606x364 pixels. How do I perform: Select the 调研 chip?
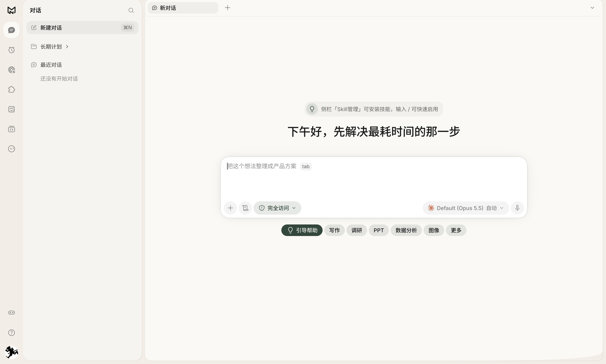point(356,230)
